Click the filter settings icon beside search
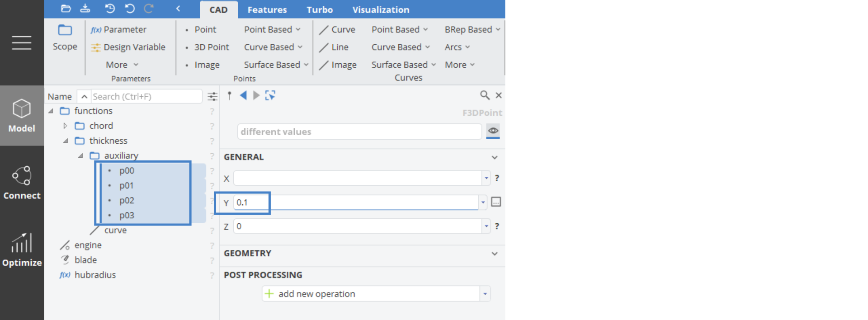Viewport: 868px width, 320px height. (212, 96)
